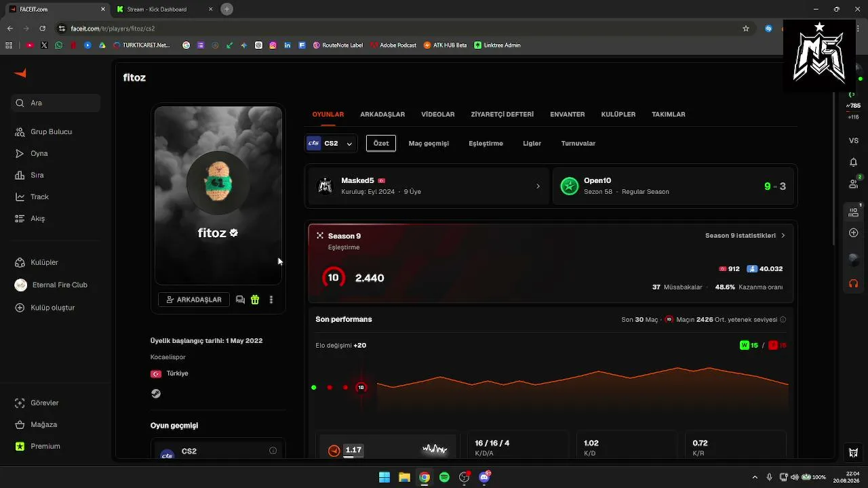Switch to the Stream - Kick Dashboard tab
Viewport: 868px width, 488px height.
pos(163,9)
